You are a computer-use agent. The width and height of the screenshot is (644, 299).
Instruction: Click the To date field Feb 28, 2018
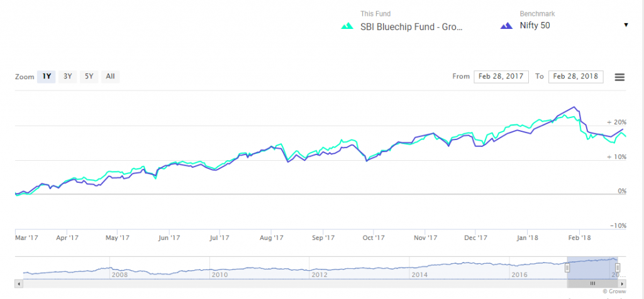point(576,77)
